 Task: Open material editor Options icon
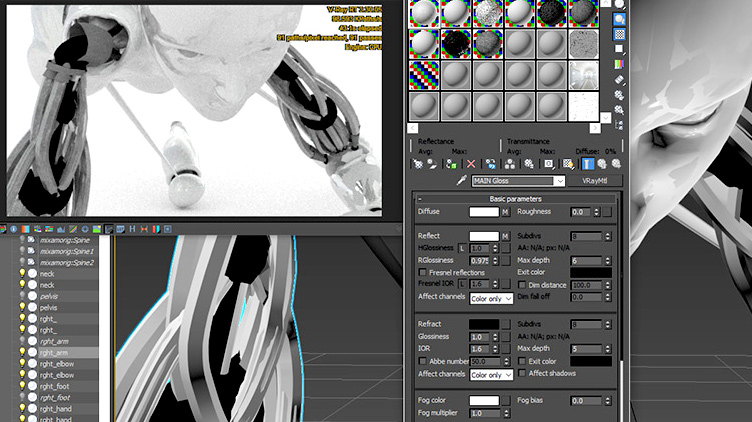(619, 95)
